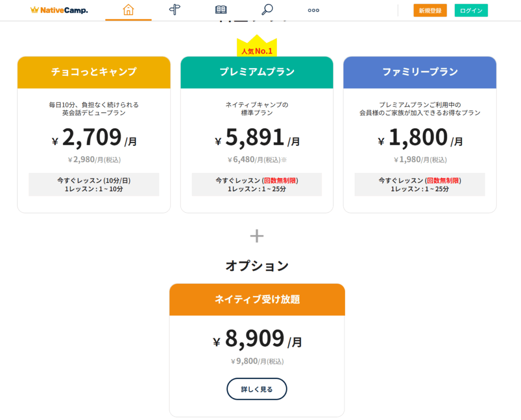The image size is (521, 420).
Task: Click the ¥1,800 family plan price
Action: pyautogui.click(x=420, y=138)
